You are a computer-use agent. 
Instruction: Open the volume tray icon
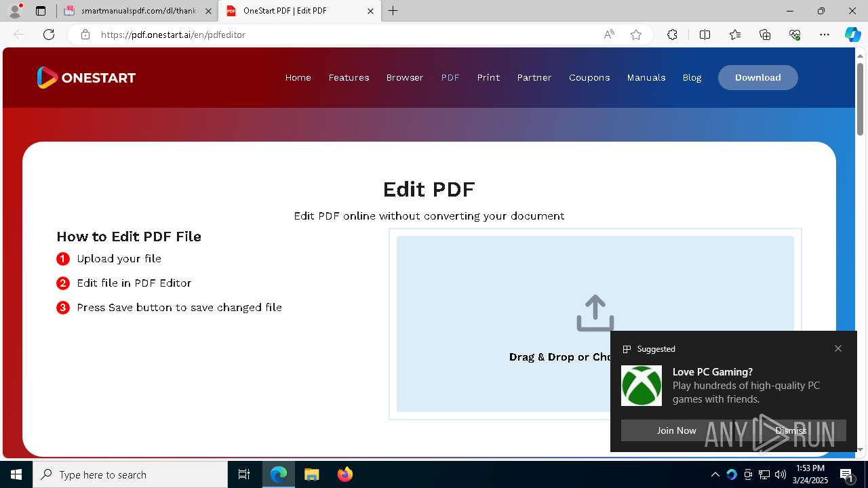[781, 474]
